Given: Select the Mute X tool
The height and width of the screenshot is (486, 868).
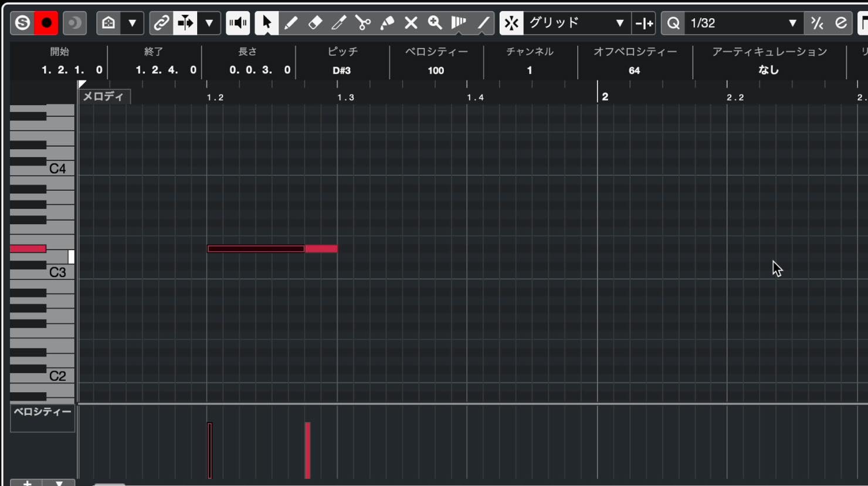Looking at the screenshot, I should [411, 23].
